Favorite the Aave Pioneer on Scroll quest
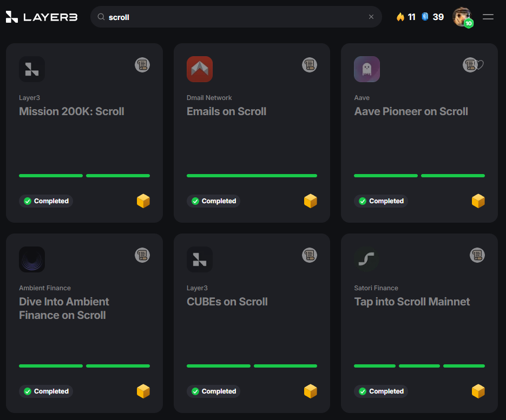The height and width of the screenshot is (420, 506). click(481, 64)
